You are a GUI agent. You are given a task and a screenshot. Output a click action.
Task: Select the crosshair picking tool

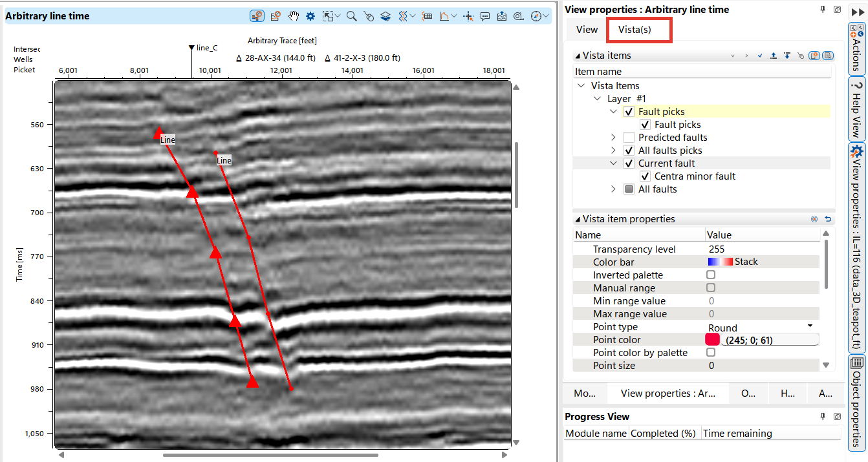[469, 16]
